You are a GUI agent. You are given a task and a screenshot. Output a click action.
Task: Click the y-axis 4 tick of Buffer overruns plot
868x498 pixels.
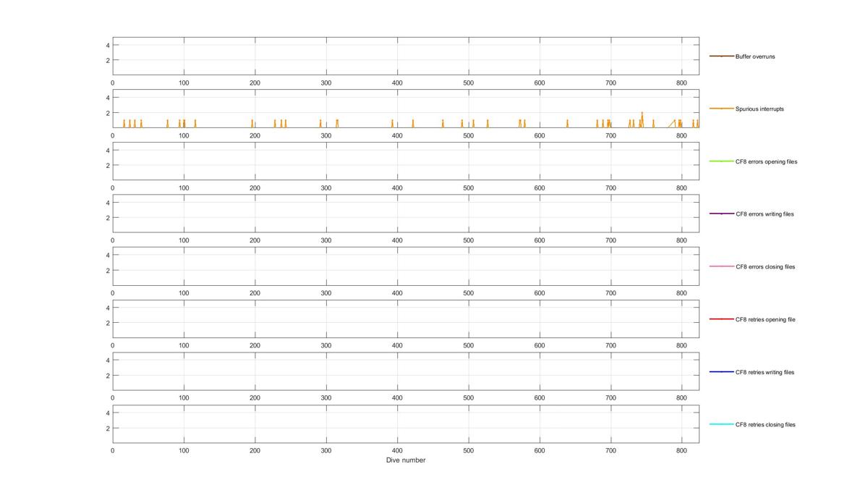point(108,45)
